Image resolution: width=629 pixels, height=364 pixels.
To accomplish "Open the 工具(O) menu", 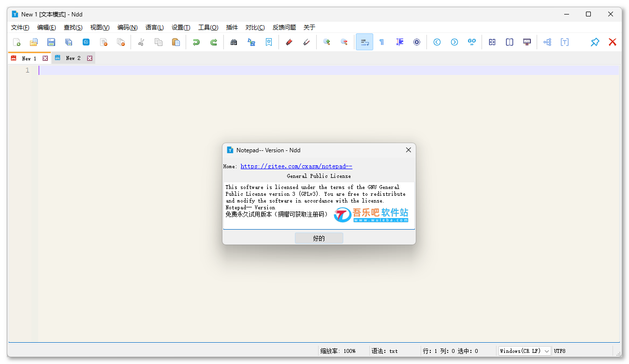I will [x=208, y=28].
